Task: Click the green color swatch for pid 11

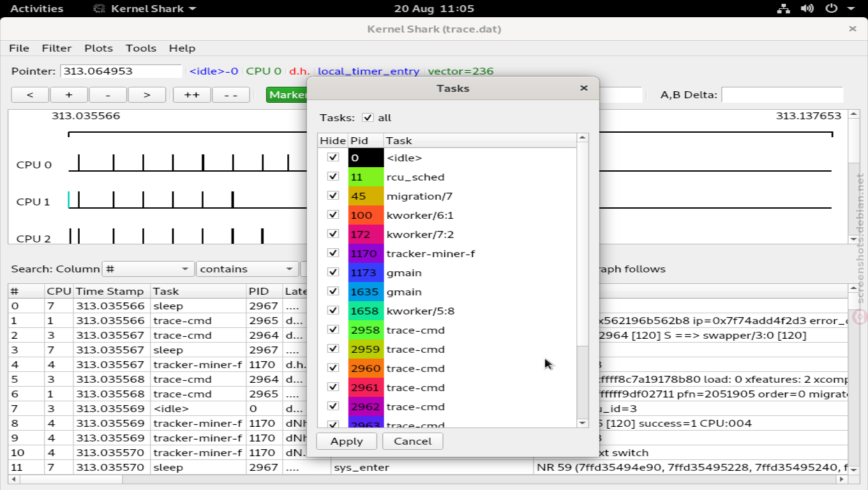Action: coord(366,177)
